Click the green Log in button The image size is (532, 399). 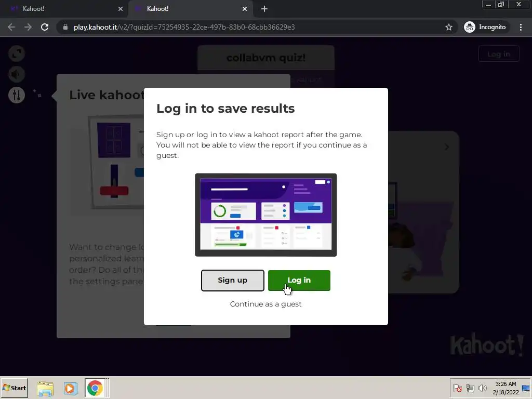point(299,280)
